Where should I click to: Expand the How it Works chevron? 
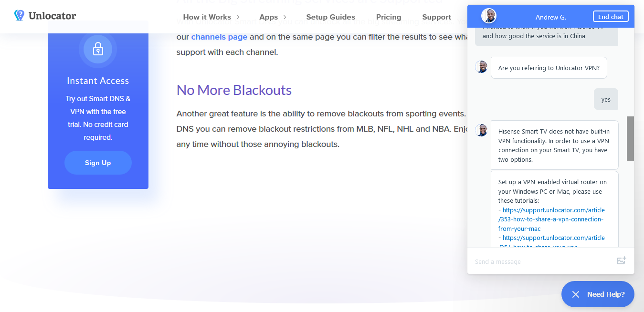238,17
